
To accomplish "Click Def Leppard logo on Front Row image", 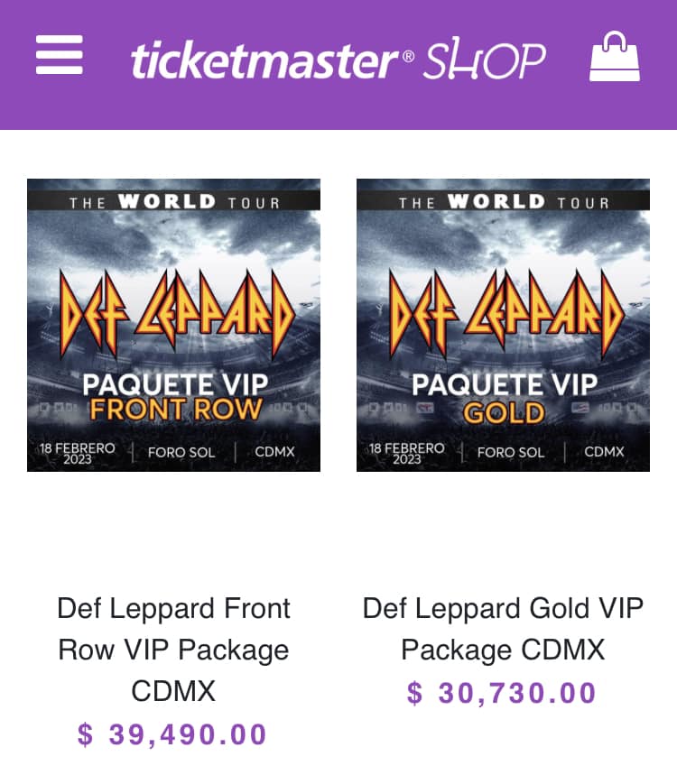I will pos(174,313).
